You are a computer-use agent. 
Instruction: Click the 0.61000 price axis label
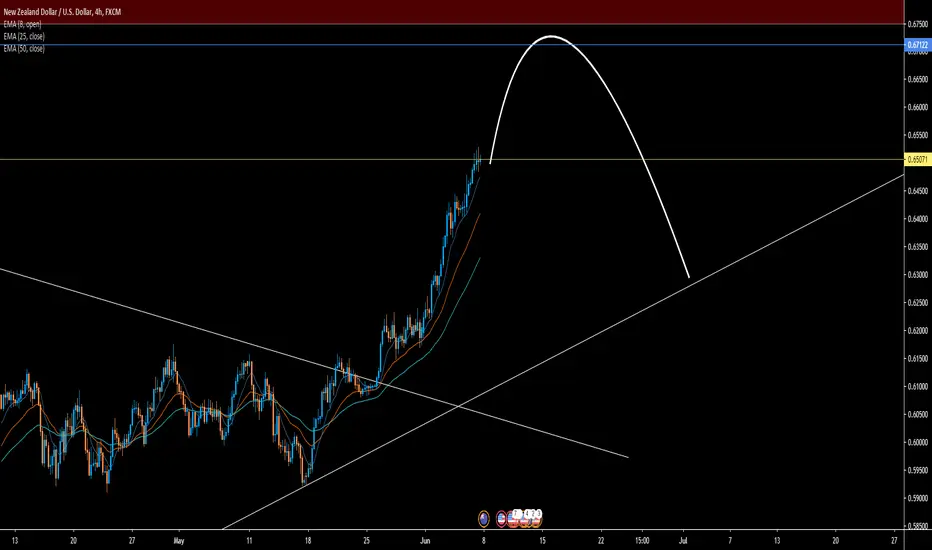click(918, 387)
